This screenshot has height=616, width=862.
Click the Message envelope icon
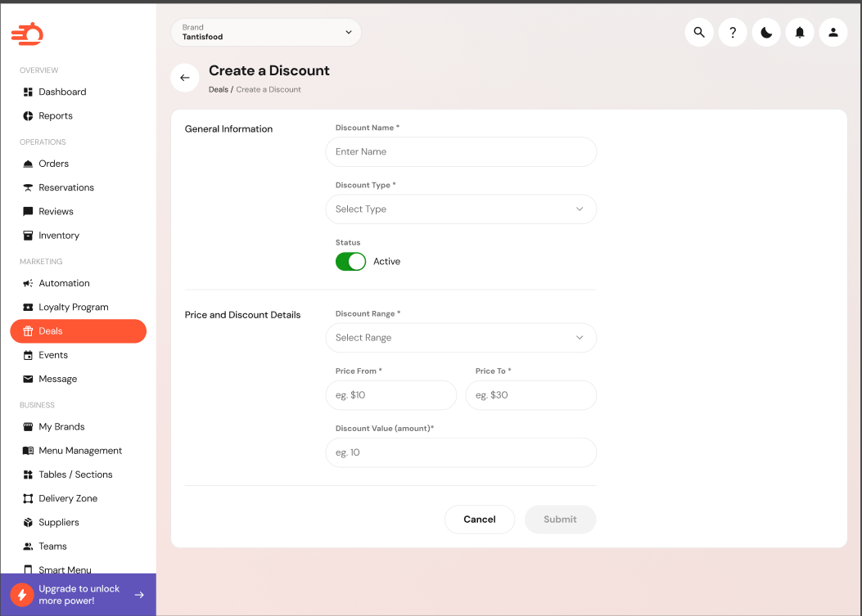[28, 379]
